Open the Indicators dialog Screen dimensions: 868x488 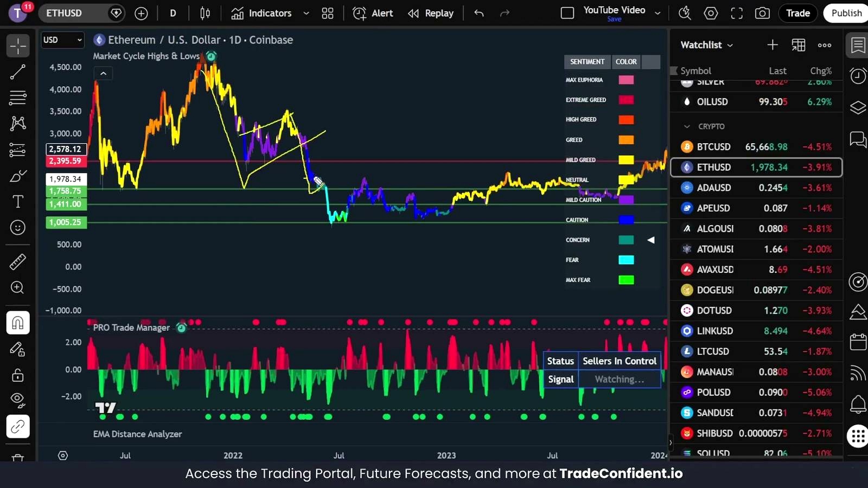click(261, 13)
